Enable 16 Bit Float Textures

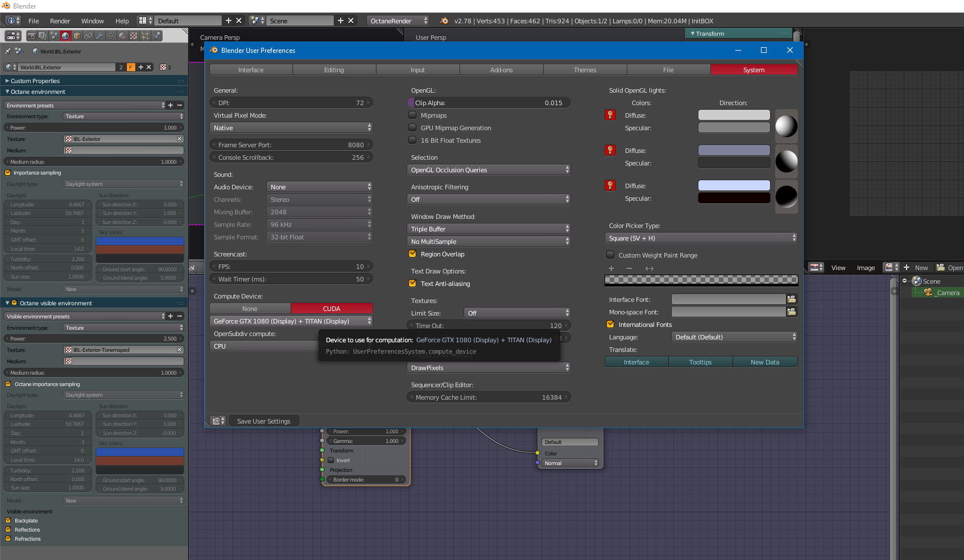(x=413, y=140)
